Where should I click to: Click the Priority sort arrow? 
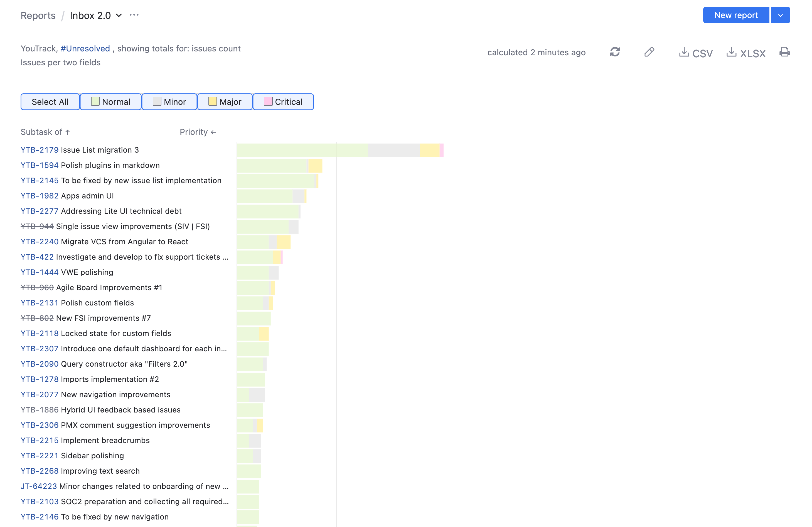pyautogui.click(x=214, y=132)
